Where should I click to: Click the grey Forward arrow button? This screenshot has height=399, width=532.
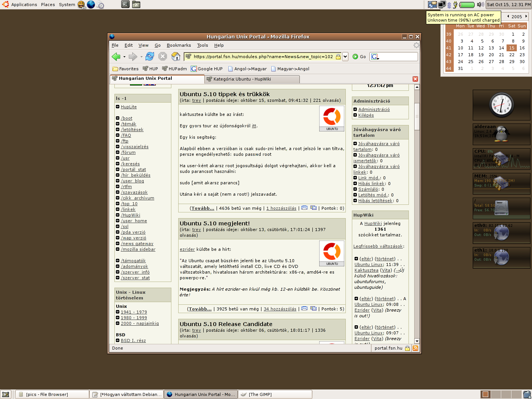pyautogui.click(x=133, y=57)
